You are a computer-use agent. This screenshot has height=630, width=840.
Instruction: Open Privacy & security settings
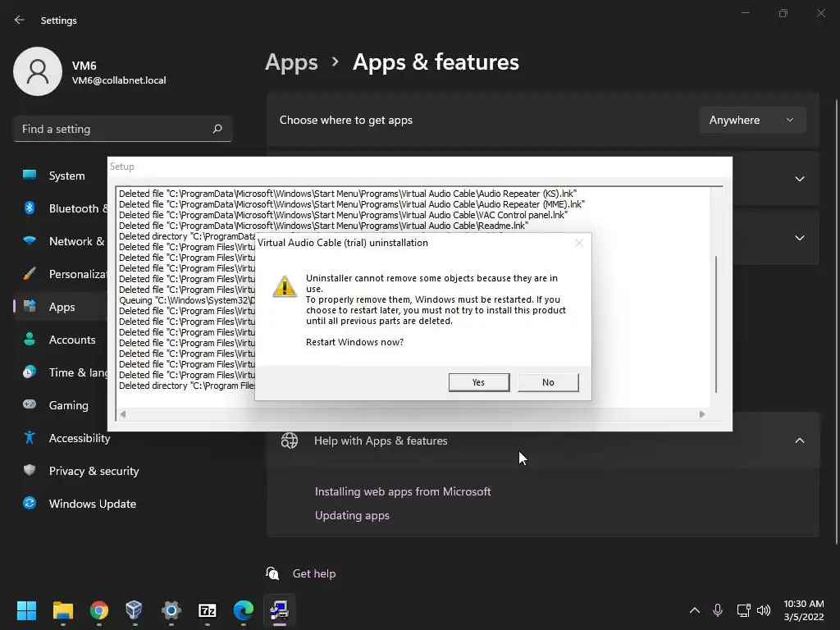tap(123, 471)
